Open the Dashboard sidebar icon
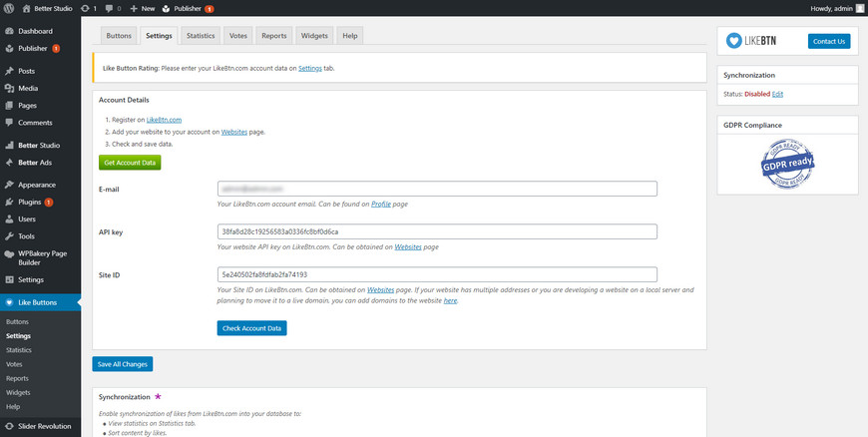Screen dimensions: 868x437 click(x=9, y=31)
